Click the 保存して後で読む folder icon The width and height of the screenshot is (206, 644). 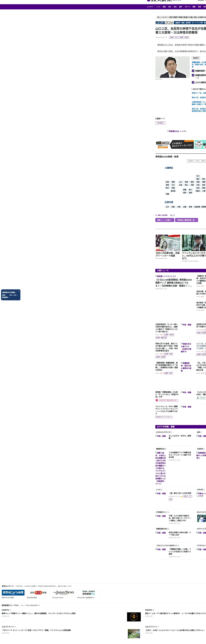(156, 215)
